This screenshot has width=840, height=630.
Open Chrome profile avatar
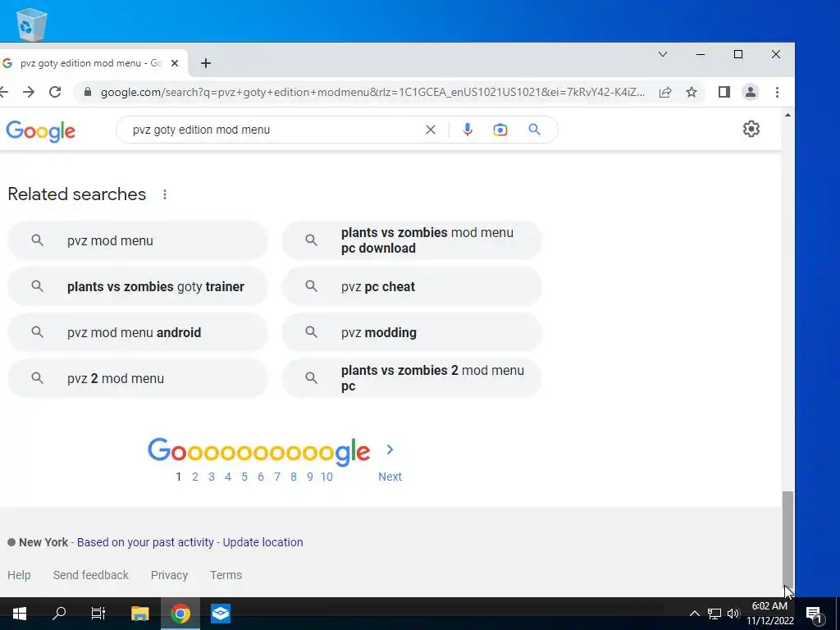point(751,92)
